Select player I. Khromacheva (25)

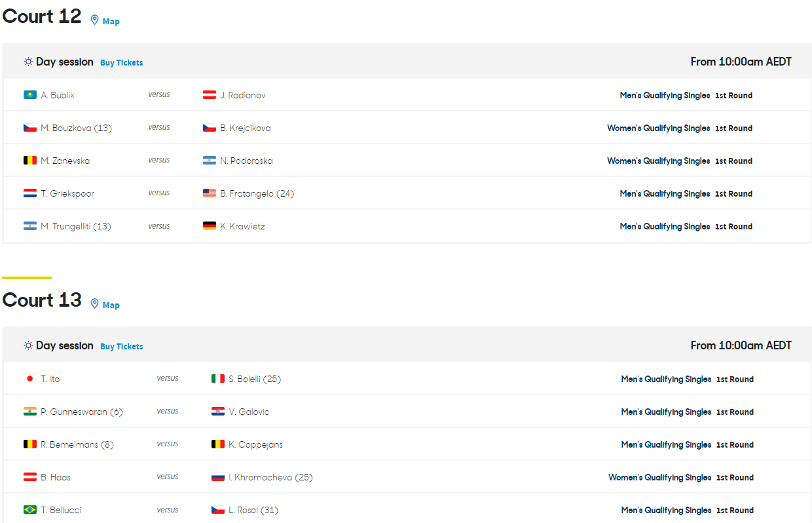click(x=270, y=477)
